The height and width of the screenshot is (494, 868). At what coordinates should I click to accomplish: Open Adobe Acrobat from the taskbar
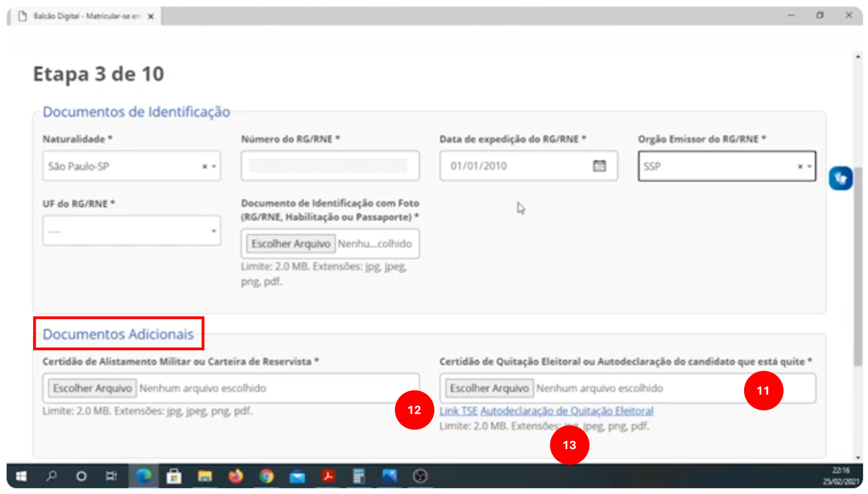(x=329, y=476)
